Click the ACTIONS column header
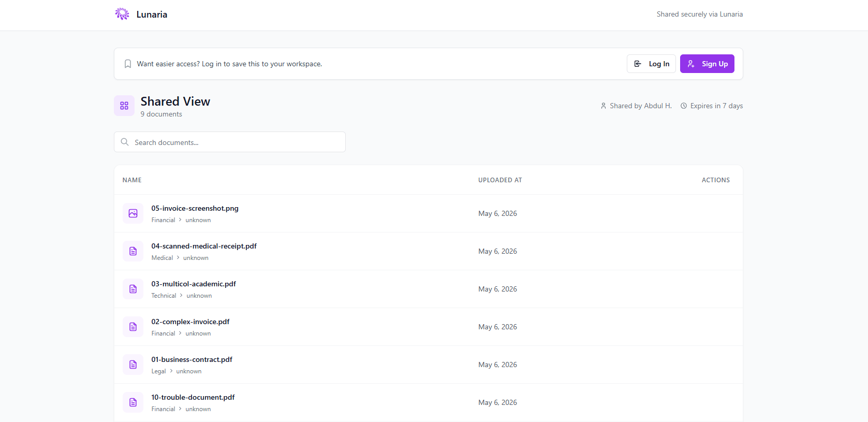Image resolution: width=868 pixels, height=422 pixels. point(716,180)
